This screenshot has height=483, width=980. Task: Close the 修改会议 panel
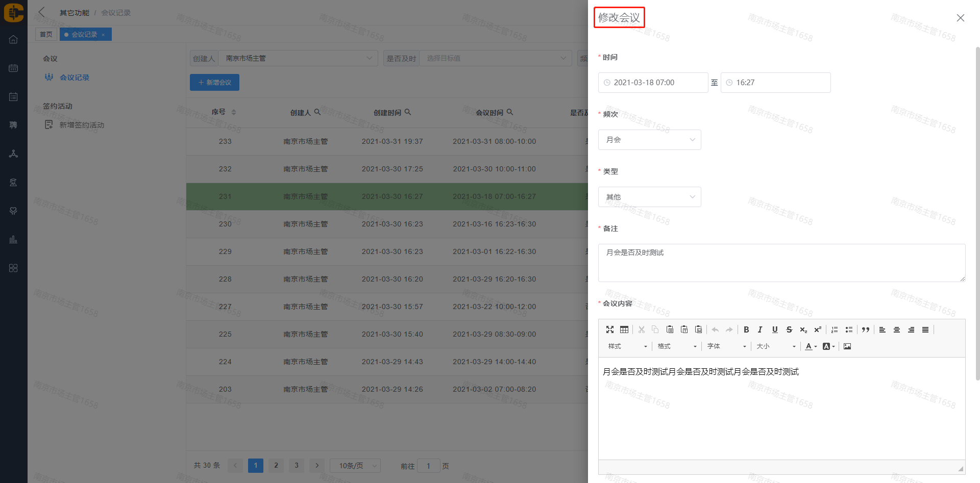pyautogui.click(x=960, y=18)
